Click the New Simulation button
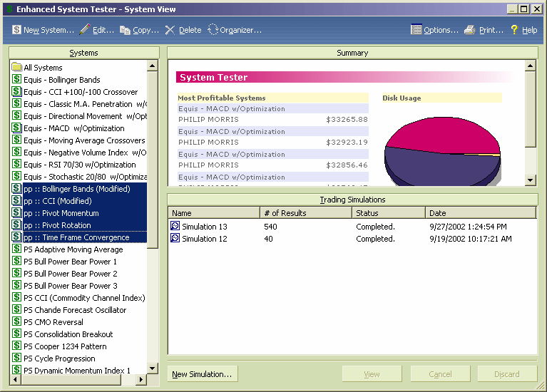 pyautogui.click(x=203, y=374)
